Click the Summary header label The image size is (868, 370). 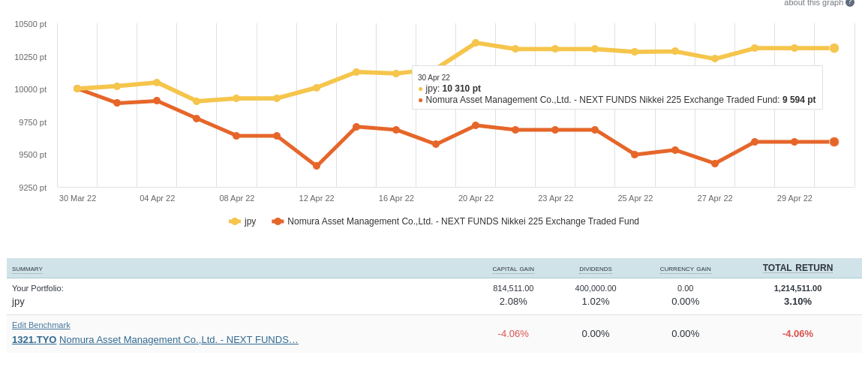27,269
